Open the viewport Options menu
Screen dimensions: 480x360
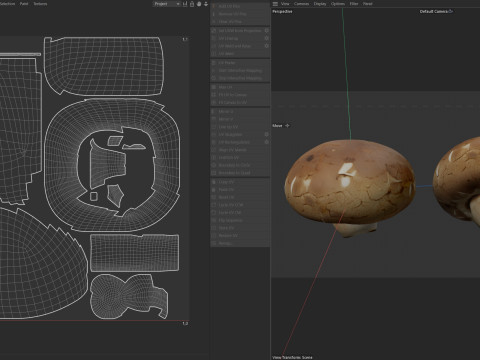point(338,4)
